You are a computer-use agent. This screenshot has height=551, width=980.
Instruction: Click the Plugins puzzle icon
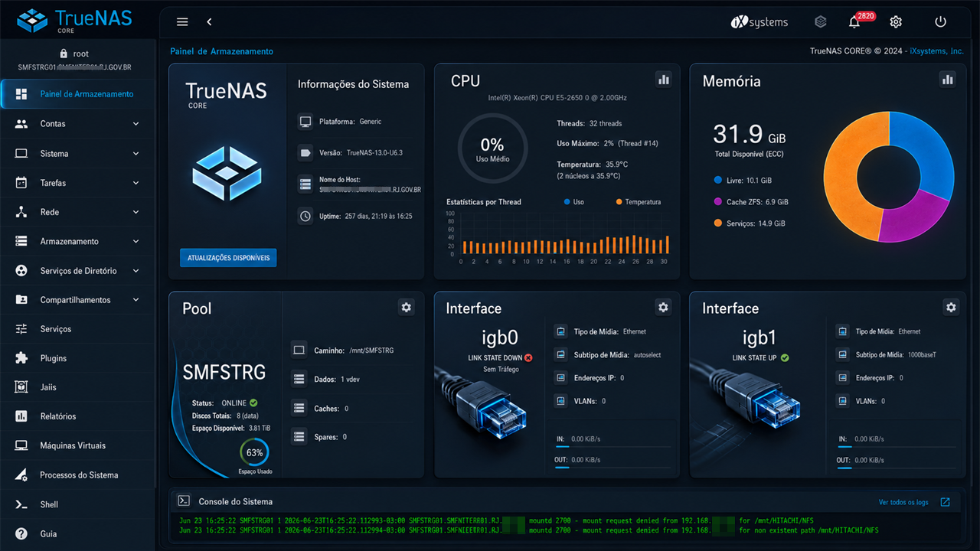point(21,358)
